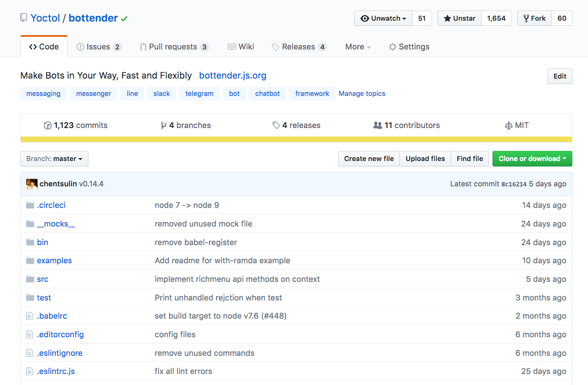
Task: Visit the bottender.js.org link
Action: tap(232, 75)
